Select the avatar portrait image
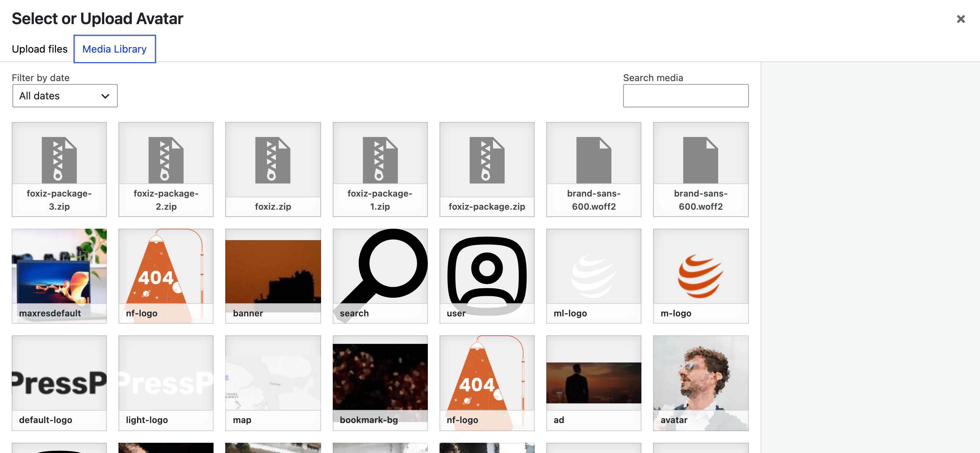980x453 pixels. 700,383
